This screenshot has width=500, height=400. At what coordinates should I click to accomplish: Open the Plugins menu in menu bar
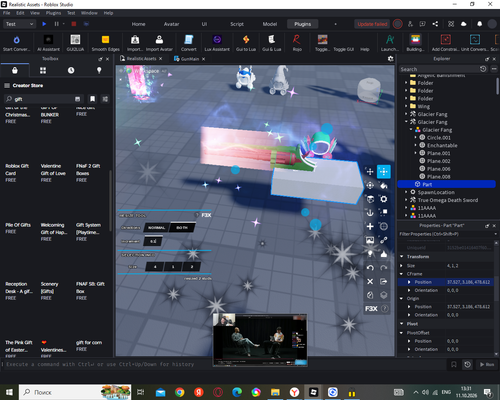53,13
